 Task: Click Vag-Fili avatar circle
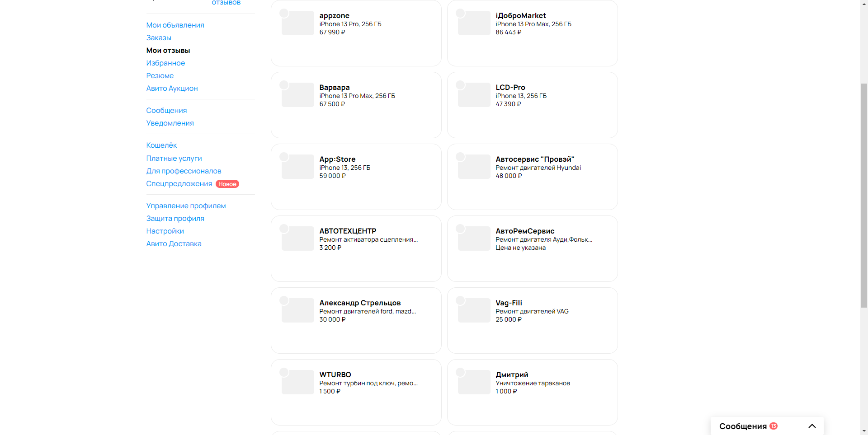click(x=460, y=300)
